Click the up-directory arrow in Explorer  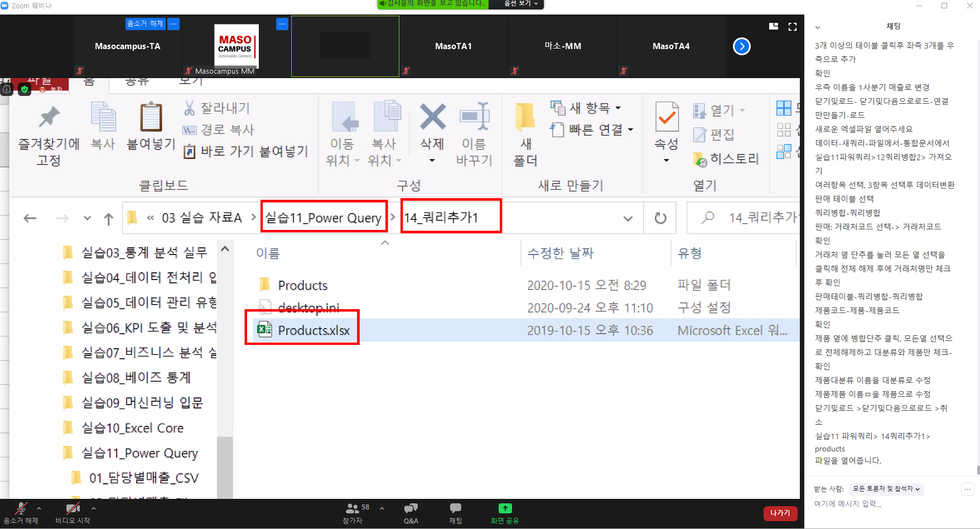pyautogui.click(x=109, y=219)
